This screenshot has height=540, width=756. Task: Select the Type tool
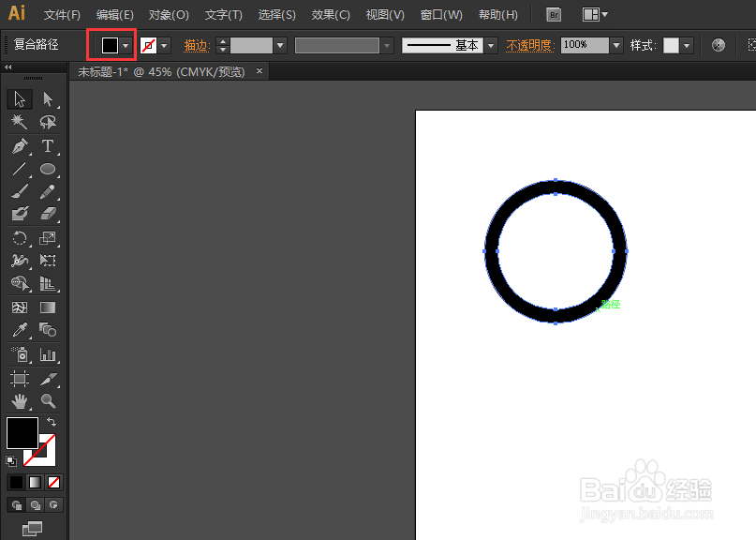click(x=47, y=145)
